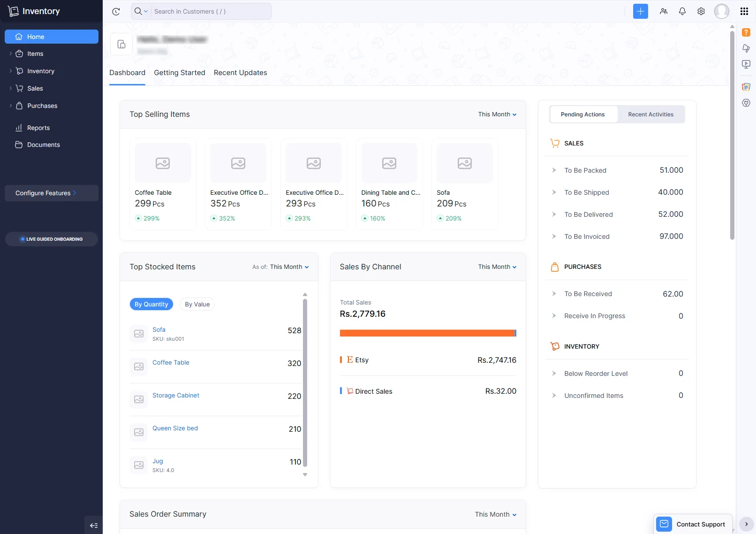
Task: Open the notifications bell
Action: click(682, 11)
